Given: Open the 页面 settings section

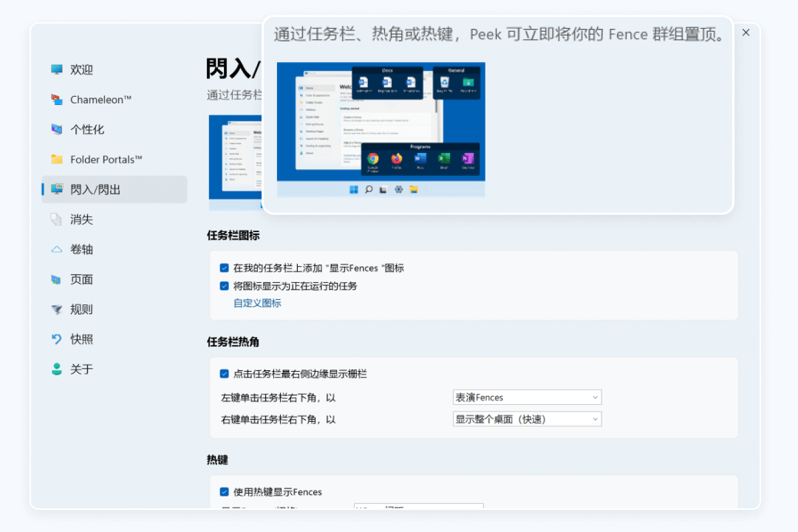Looking at the screenshot, I should coord(81,279).
